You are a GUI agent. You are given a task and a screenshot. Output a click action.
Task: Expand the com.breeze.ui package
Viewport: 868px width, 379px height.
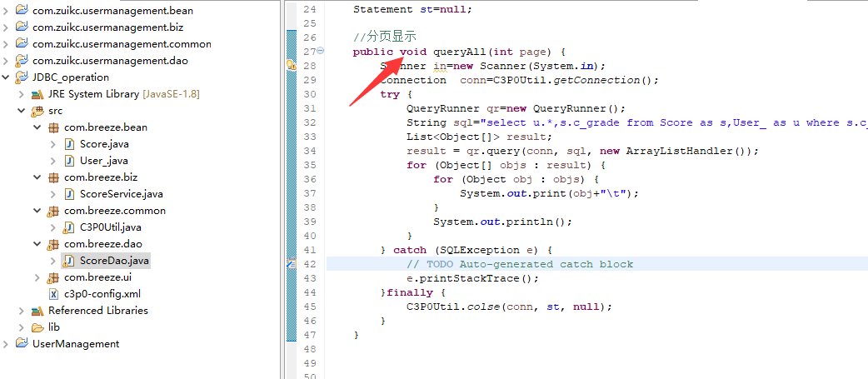37,277
